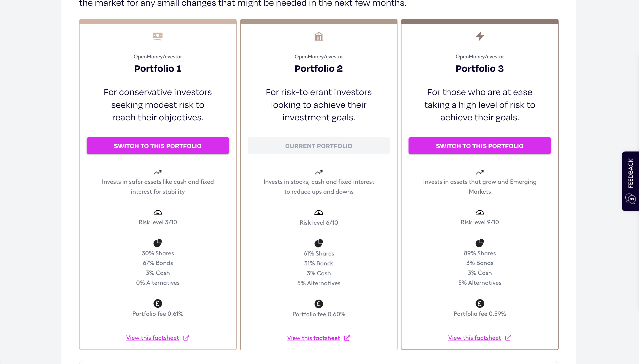This screenshot has height=364, width=639.
Task: Click the Portfolio 3 pound fee icon
Action: [479, 303]
